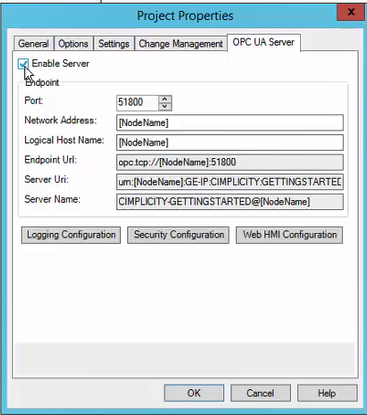Open Web HMI Configuration
Image resolution: width=367 pixels, height=415 pixels.
(289, 235)
